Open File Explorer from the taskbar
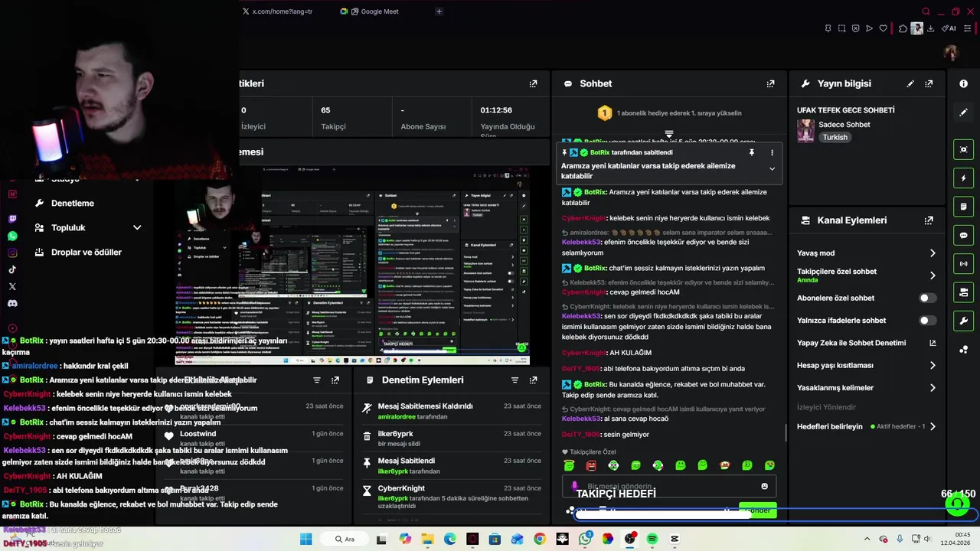 pyautogui.click(x=427, y=539)
